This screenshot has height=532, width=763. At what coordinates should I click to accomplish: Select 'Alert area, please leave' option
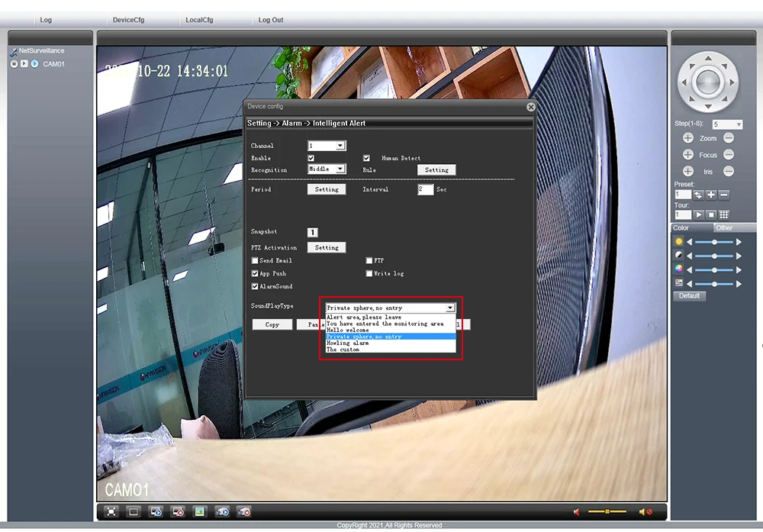[390, 318]
